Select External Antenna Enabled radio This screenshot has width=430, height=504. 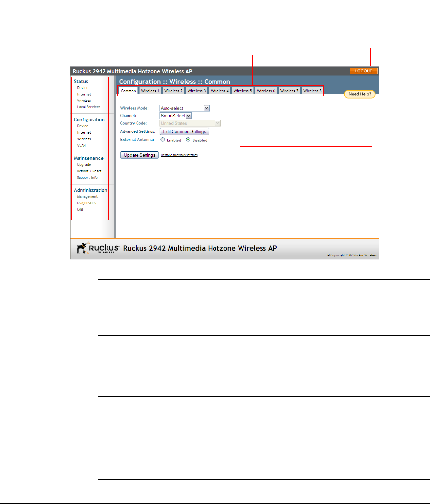pos(163,140)
